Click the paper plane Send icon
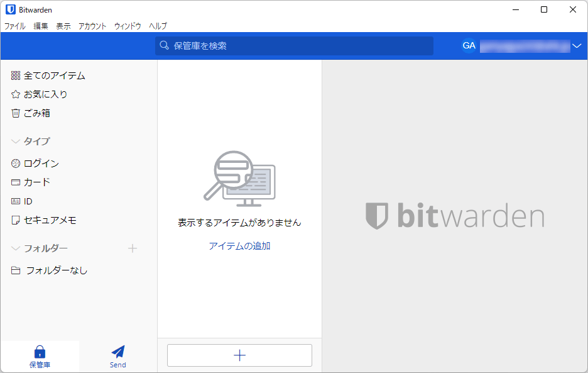The width and height of the screenshot is (588, 373). [x=118, y=352]
